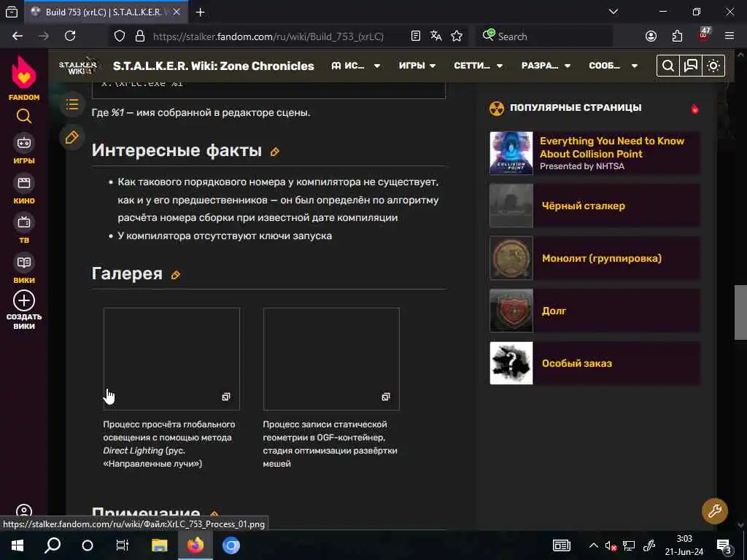
Task: Open the Firefox View button
Action: click(12, 12)
